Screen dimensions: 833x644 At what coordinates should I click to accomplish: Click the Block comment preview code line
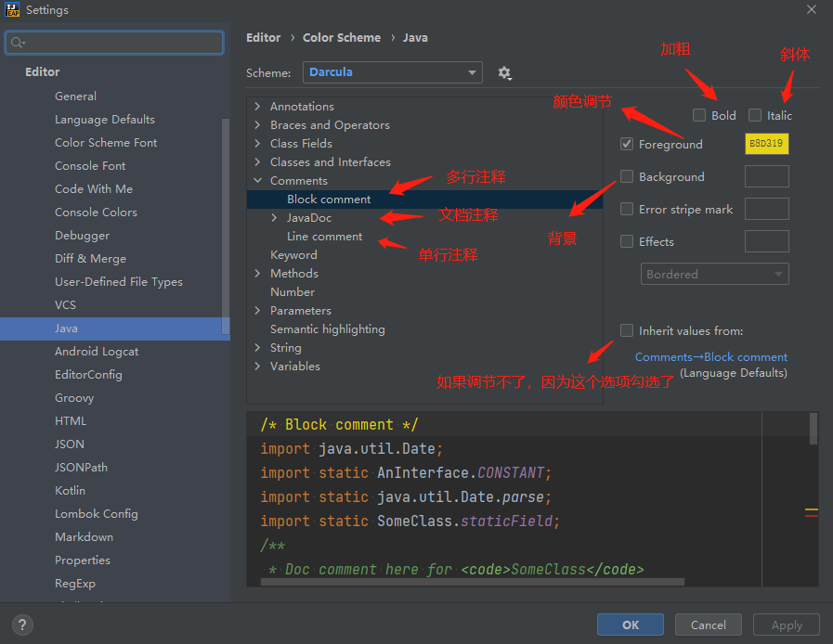[339, 425]
